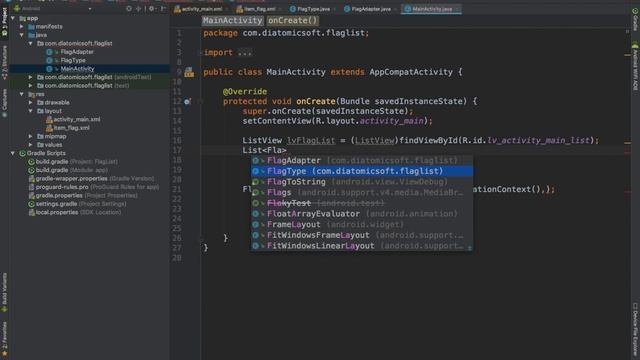Screen dimensions: 640x360
Task: Collapse the java folder
Action: pos(22,35)
